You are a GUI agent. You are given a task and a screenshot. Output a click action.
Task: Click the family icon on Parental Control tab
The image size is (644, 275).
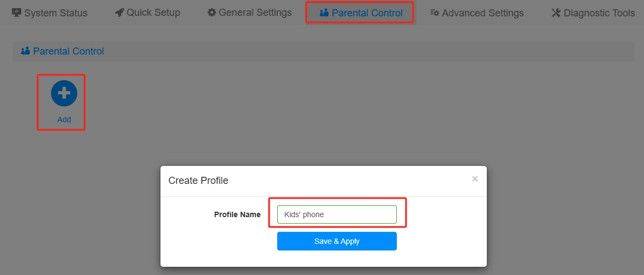[324, 13]
